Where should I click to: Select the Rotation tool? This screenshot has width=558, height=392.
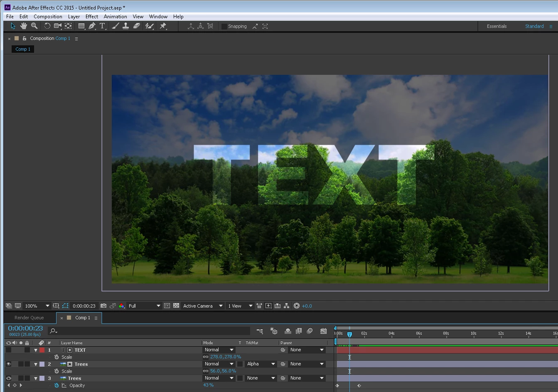pos(47,26)
